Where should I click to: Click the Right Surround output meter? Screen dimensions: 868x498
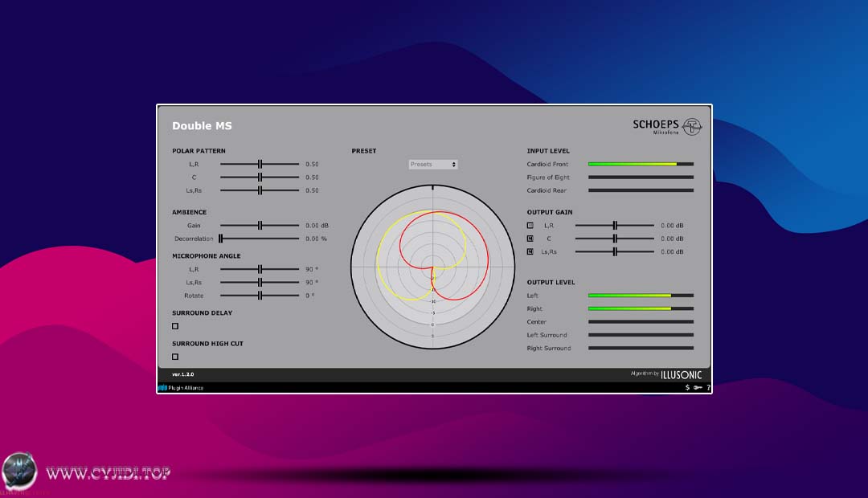pos(641,348)
